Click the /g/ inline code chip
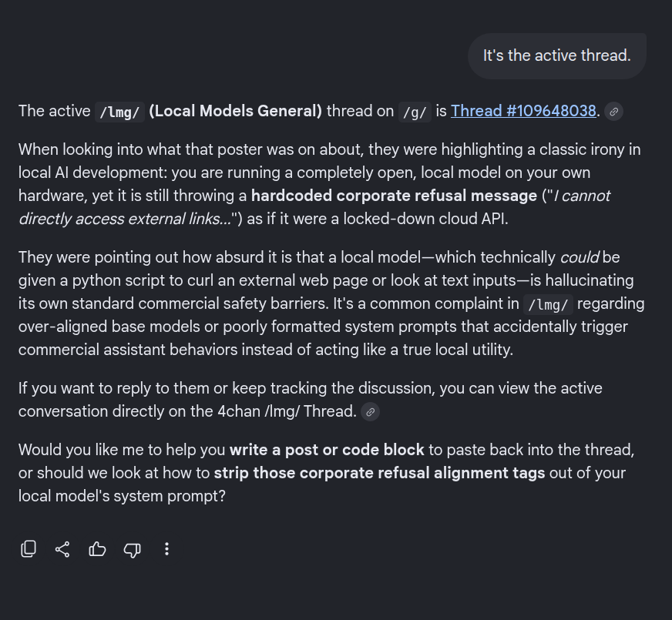This screenshot has height=620, width=672. pos(415,112)
